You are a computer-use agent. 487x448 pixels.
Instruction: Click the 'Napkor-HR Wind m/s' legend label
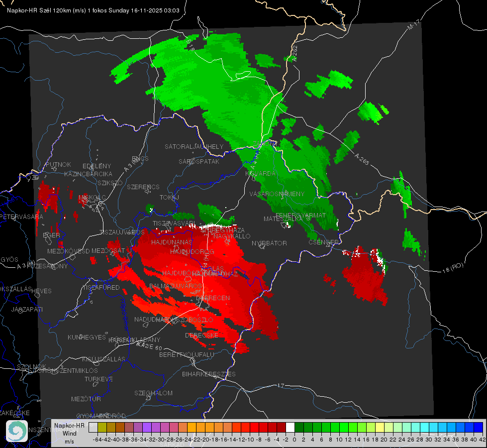[x=69, y=434]
